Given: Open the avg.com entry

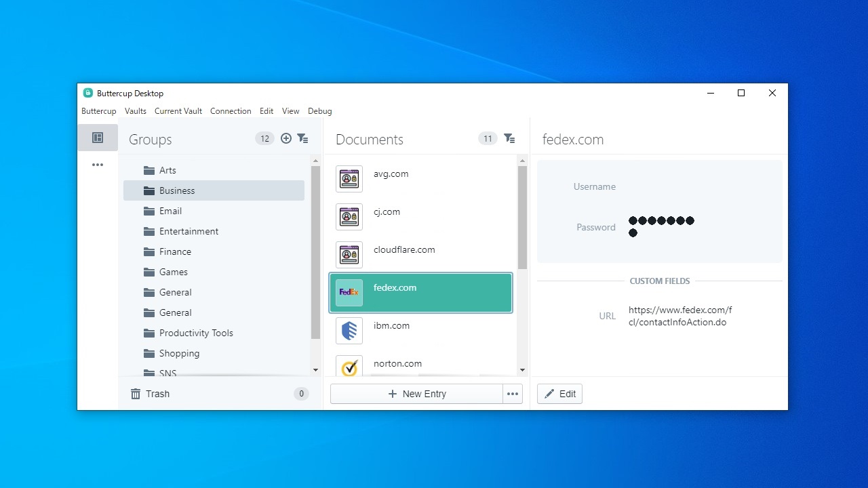Looking at the screenshot, I should (420, 179).
